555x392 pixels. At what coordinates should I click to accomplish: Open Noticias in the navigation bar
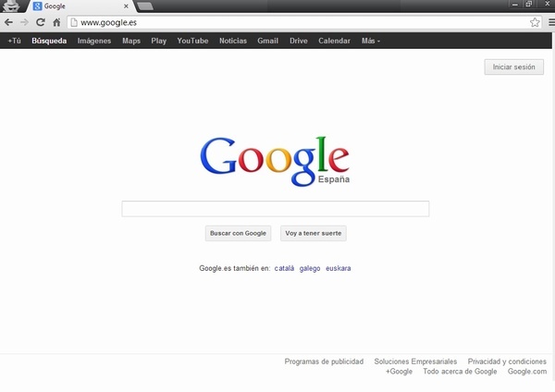click(x=233, y=41)
